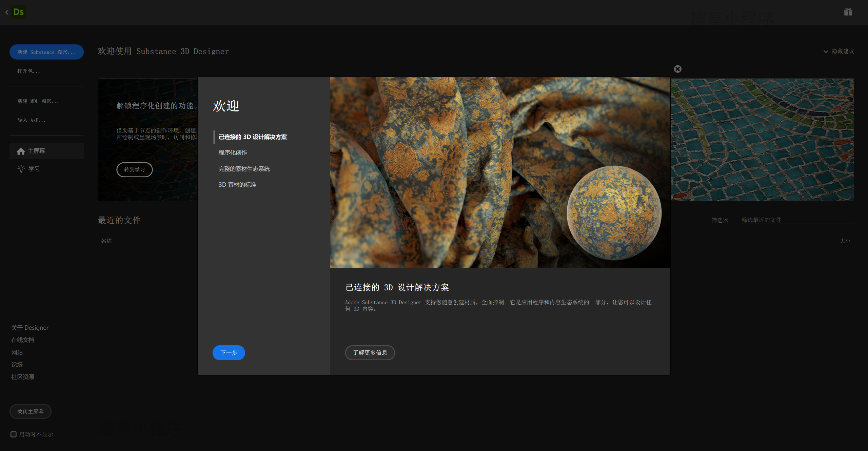The height and width of the screenshot is (451, 868).
Task: Click the blue mosaic tile thumbnail image
Action: [x=762, y=140]
